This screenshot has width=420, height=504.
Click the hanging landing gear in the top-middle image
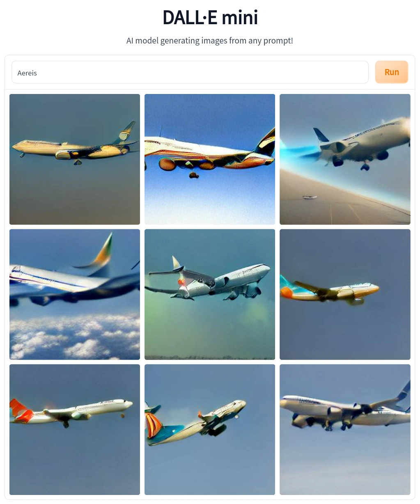click(193, 175)
